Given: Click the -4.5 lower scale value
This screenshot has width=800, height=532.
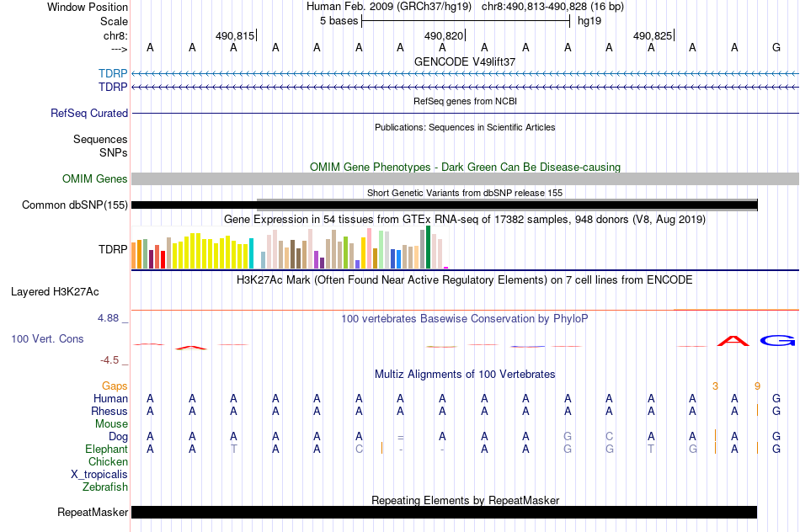Looking at the screenshot, I should point(109,360).
